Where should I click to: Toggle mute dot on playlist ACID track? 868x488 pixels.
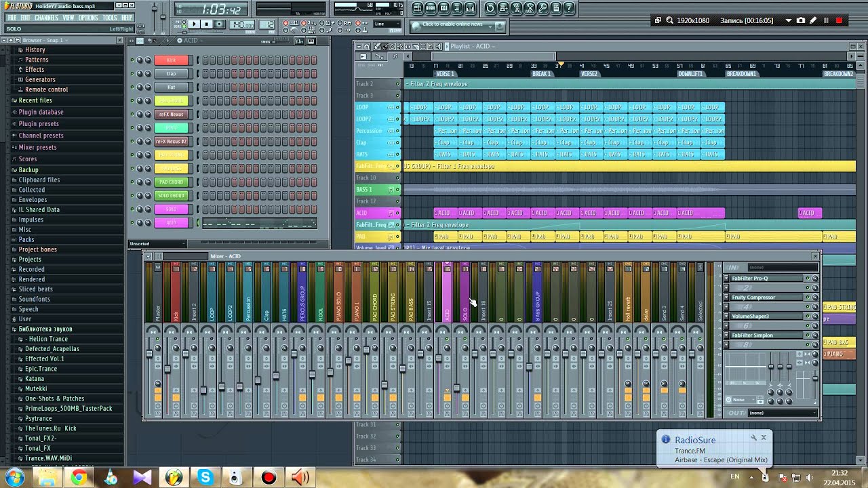[x=397, y=213]
